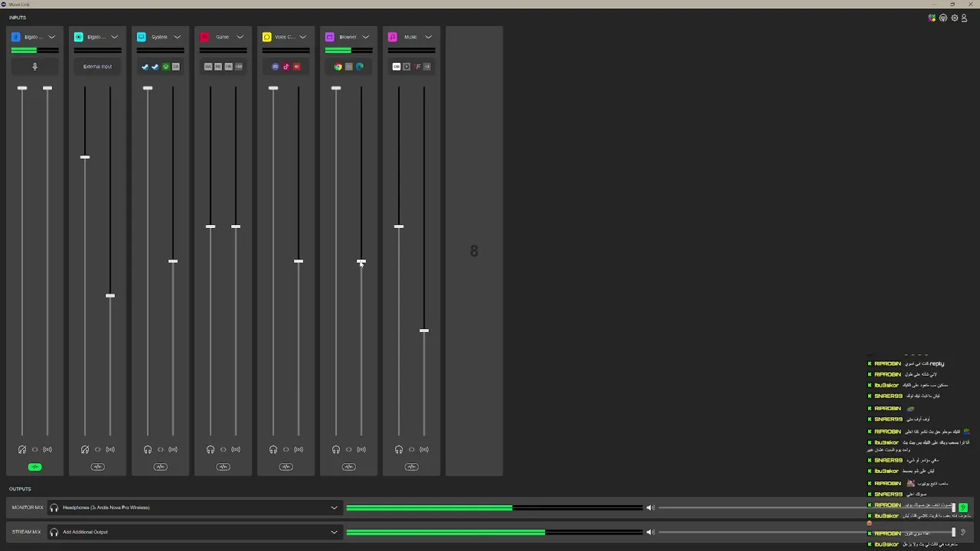Click the purple Browser channel icon
980x551 pixels.
pyautogui.click(x=329, y=37)
